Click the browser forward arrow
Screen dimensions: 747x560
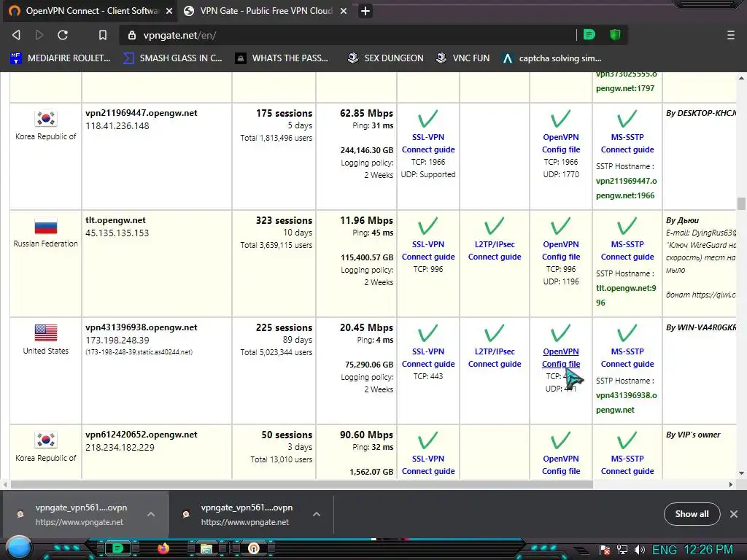pyautogui.click(x=39, y=35)
